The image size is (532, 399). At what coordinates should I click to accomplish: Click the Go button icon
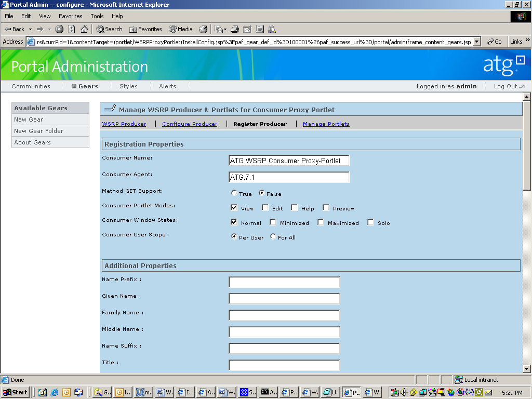coord(495,42)
